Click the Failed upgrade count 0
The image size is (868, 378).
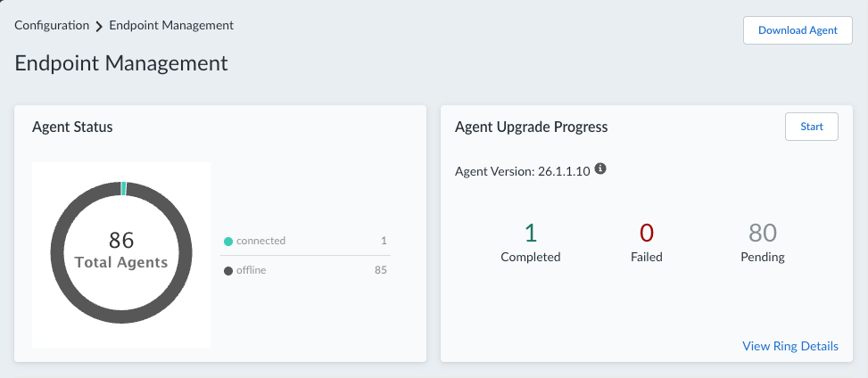(x=647, y=233)
